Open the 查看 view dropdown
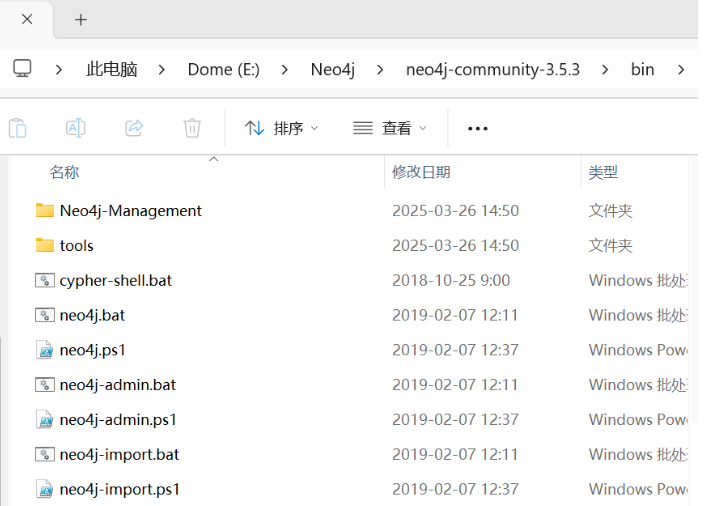The width and height of the screenshot is (708, 506). coord(390,128)
